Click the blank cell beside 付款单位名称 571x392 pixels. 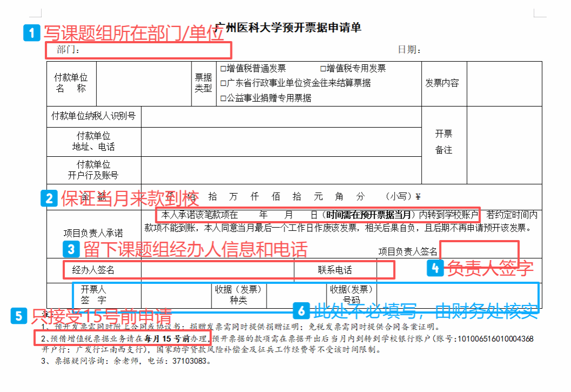click(x=144, y=84)
